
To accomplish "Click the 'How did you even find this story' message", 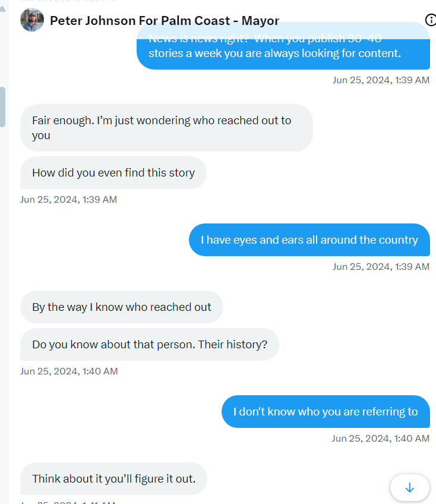I will click(113, 173).
